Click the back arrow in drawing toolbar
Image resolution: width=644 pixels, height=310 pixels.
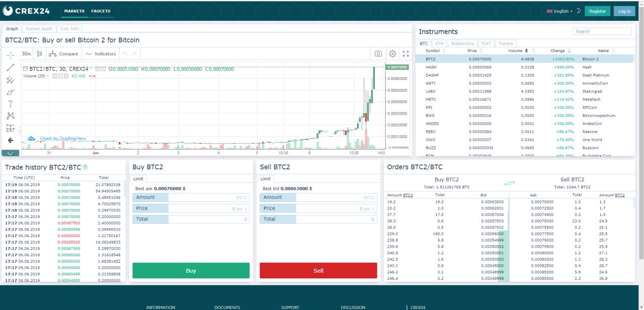[x=11, y=140]
